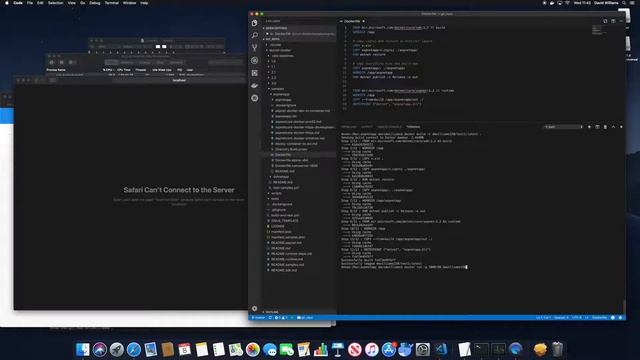Viewport: 640px width, 360px height.
Task: Open the terminal selector dropdown showing bash
Action: click(564, 127)
